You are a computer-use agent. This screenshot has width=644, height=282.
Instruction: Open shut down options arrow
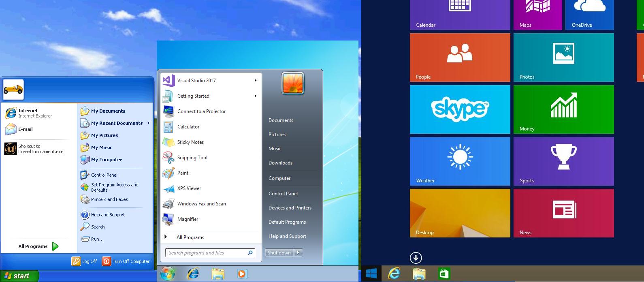pos(298,253)
